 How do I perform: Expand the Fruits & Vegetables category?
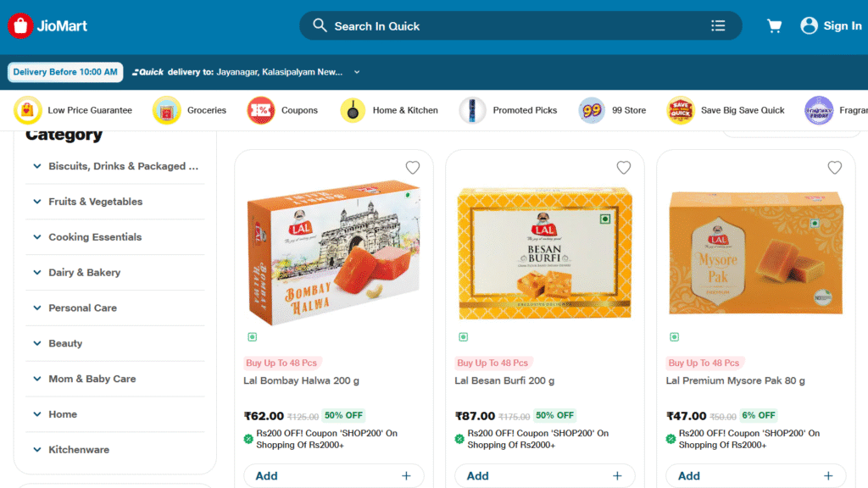pos(37,202)
